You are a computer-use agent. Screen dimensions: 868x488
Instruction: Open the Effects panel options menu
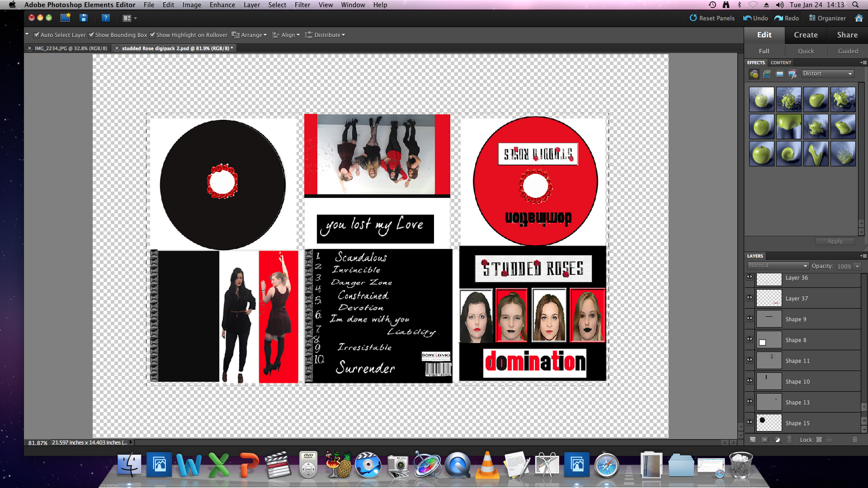(x=864, y=62)
